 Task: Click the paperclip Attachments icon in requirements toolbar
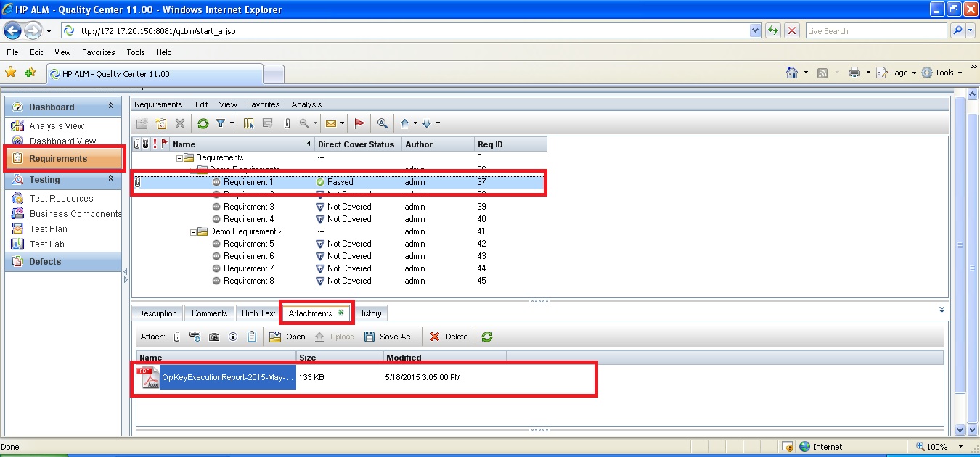point(287,123)
